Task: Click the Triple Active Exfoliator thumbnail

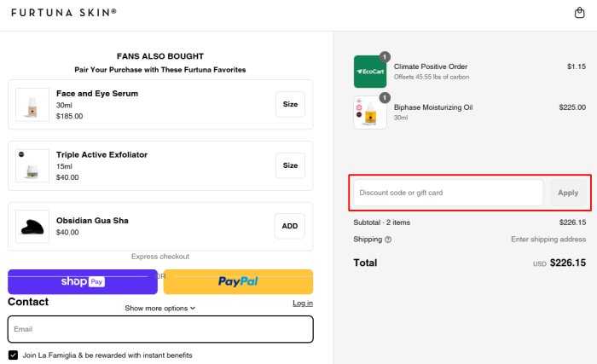Action: (x=32, y=165)
